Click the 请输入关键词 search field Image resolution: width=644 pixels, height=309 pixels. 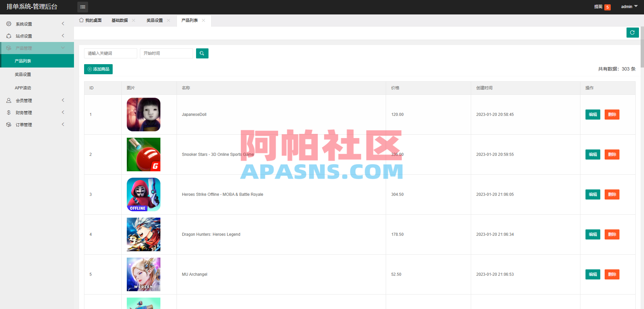110,53
